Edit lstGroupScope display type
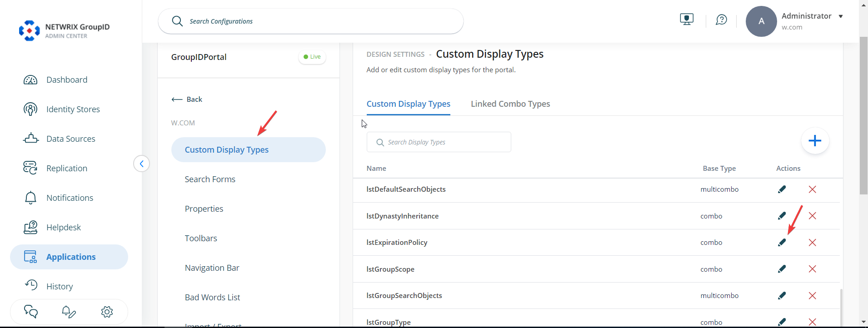Image resolution: width=868 pixels, height=328 pixels. (782, 269)
